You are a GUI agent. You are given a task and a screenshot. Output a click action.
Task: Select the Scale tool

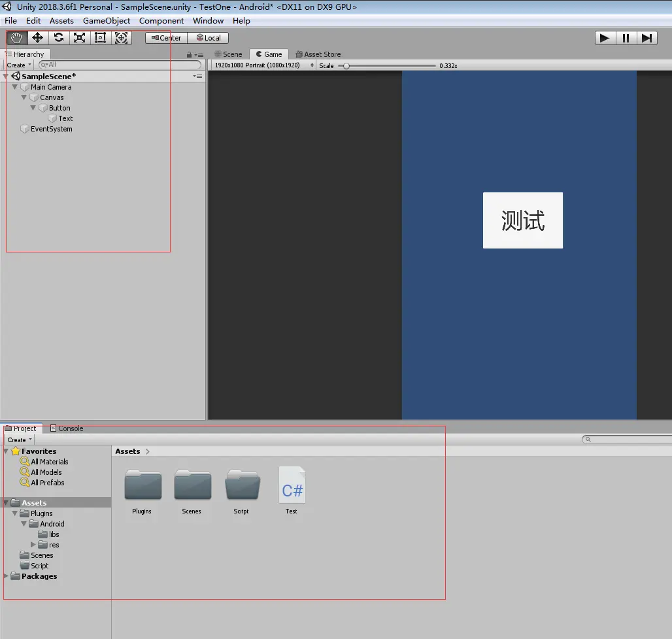[x=80, y=38]
